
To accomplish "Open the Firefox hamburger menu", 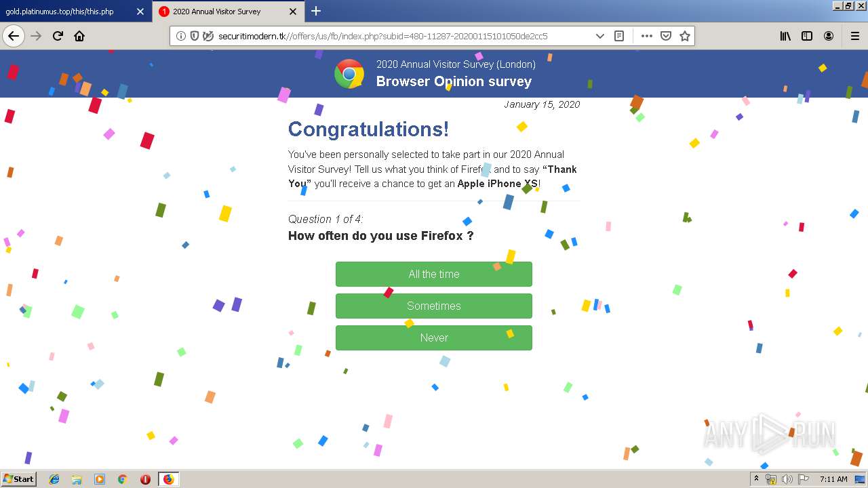I will click(855, 36).
